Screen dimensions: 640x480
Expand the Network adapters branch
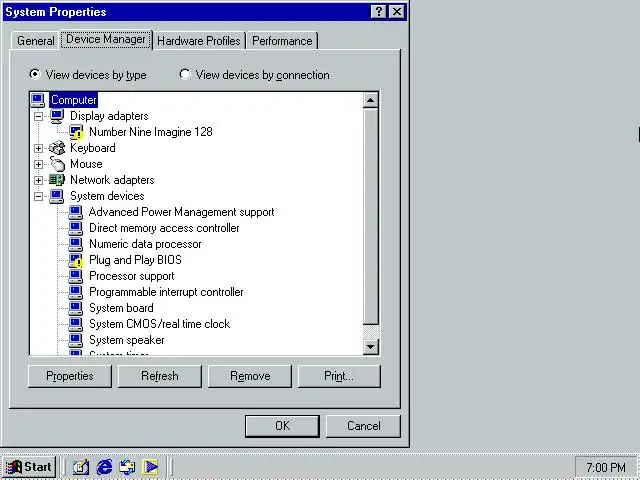(x=38, y=180)
